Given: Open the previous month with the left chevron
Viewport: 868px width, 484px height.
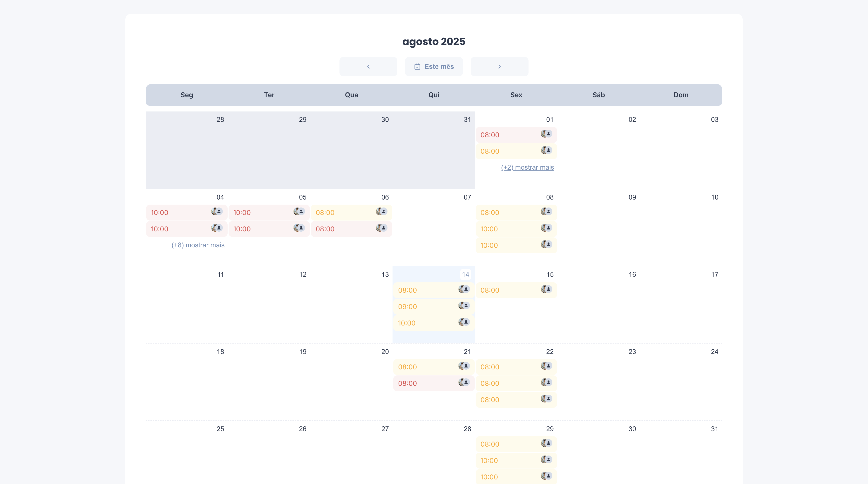Looking at the screenshot, I should (368, 66).
